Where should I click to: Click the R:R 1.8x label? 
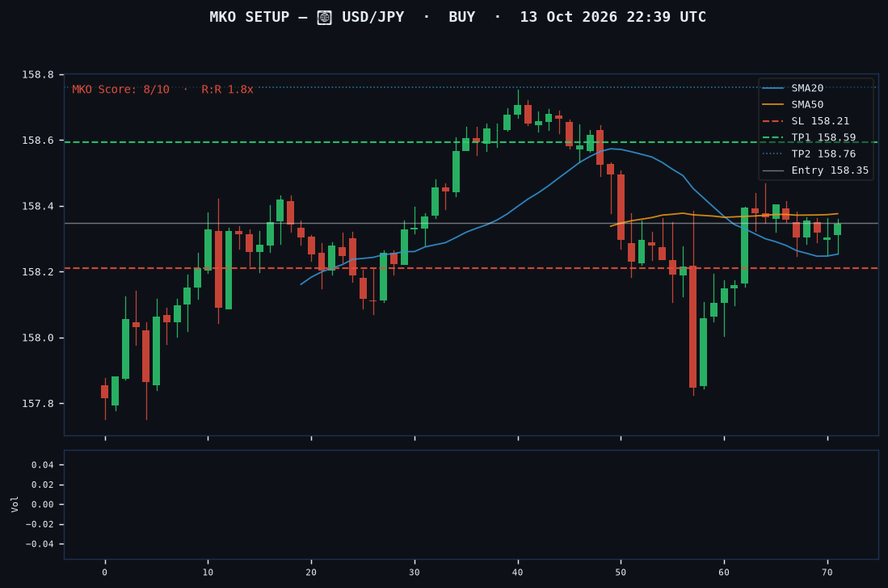pos(227,90)
